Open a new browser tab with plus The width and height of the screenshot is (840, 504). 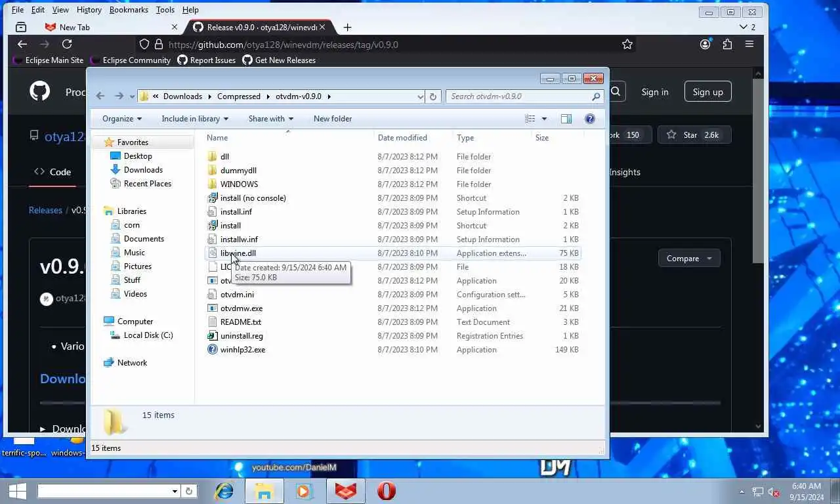[347, 27]
